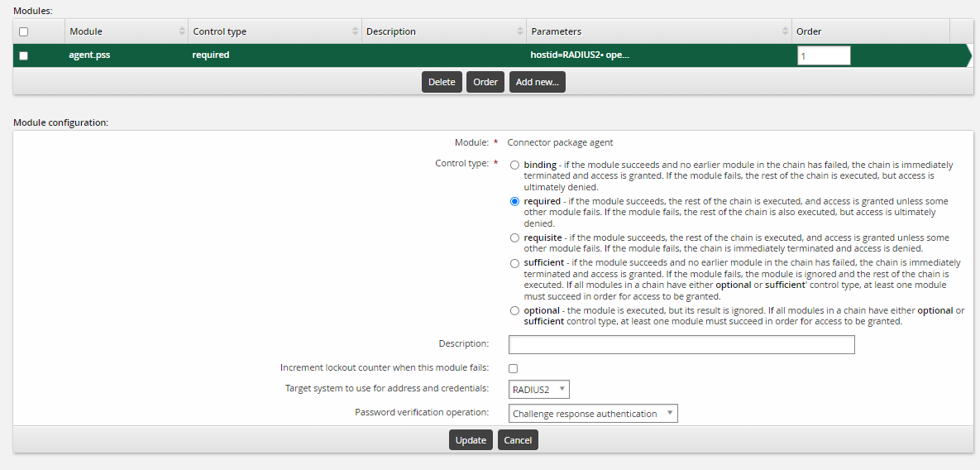Enable increment lockout counter checkbox
The height and width of the screenshot is (470, 980).
pyautogui.click(x=513, y=368)
